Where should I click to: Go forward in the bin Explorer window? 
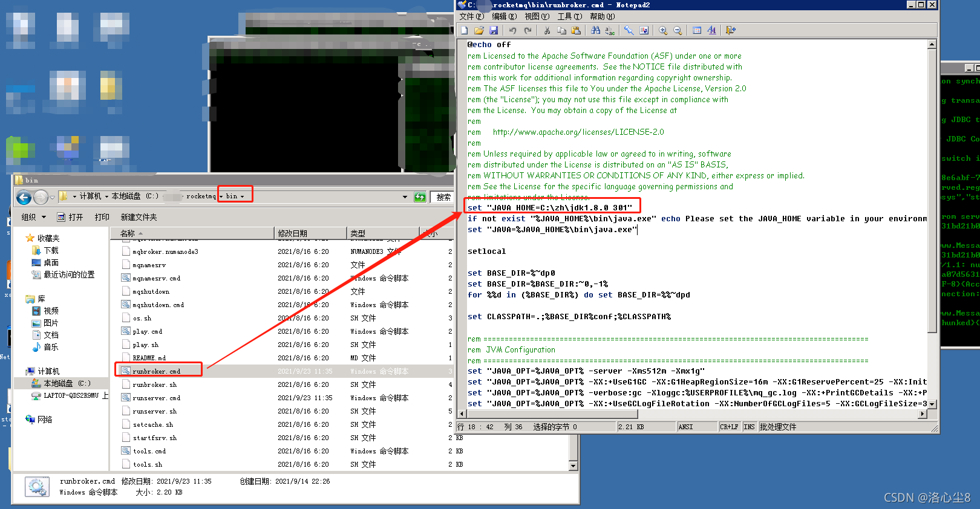click(41, 197)
